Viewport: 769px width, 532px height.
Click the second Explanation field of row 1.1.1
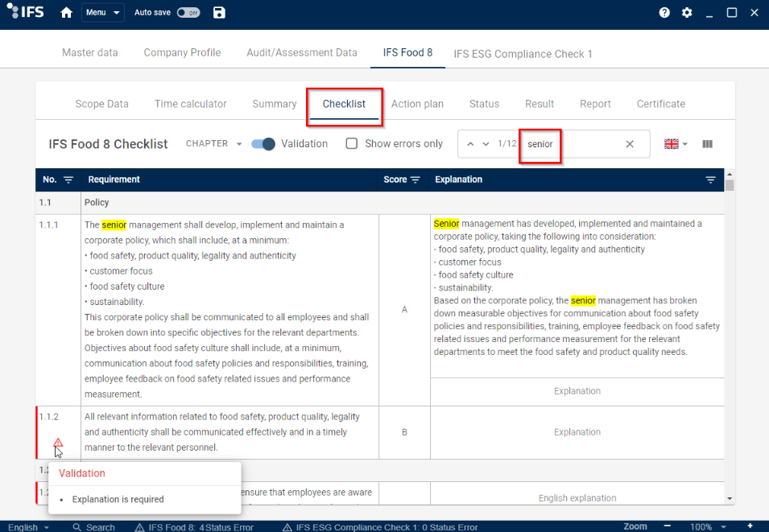(x=577, y=391)
